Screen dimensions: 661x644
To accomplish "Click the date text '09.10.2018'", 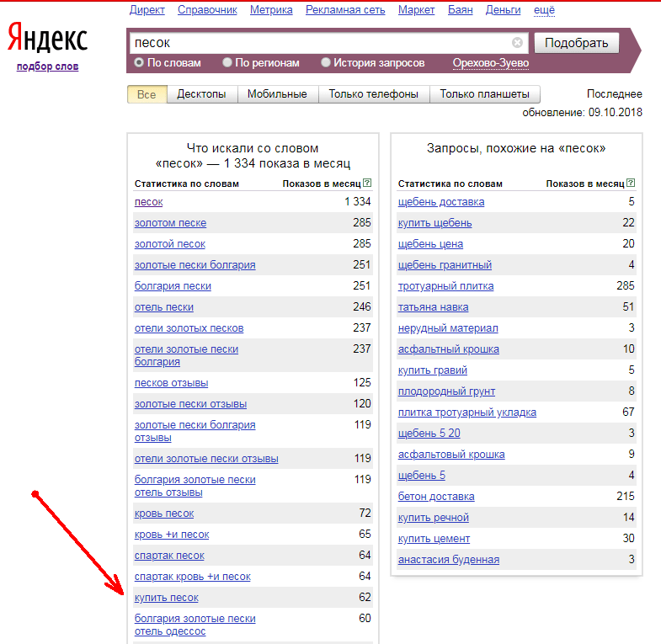I will point(615,113).
